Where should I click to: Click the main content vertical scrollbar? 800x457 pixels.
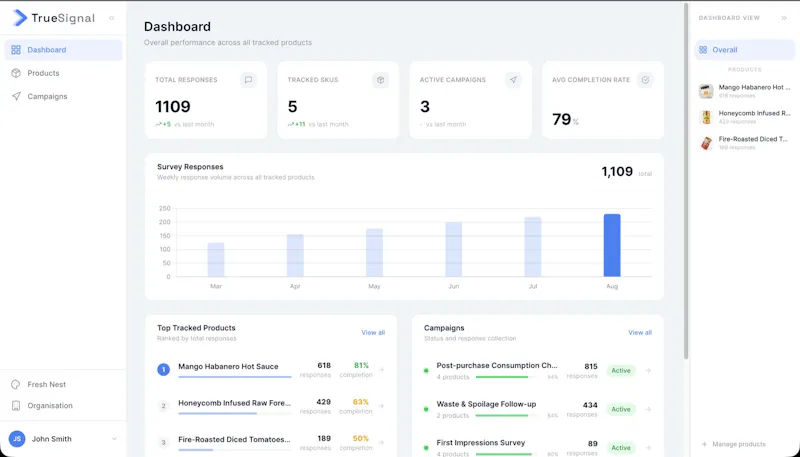[686, 181]
